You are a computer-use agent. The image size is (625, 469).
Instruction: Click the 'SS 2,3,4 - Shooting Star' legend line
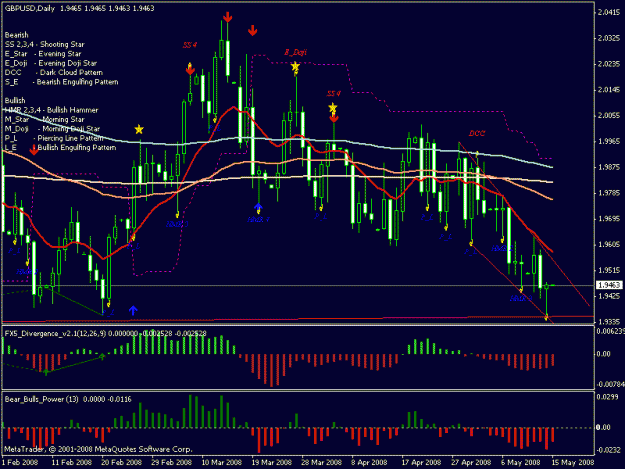(45, 44)
